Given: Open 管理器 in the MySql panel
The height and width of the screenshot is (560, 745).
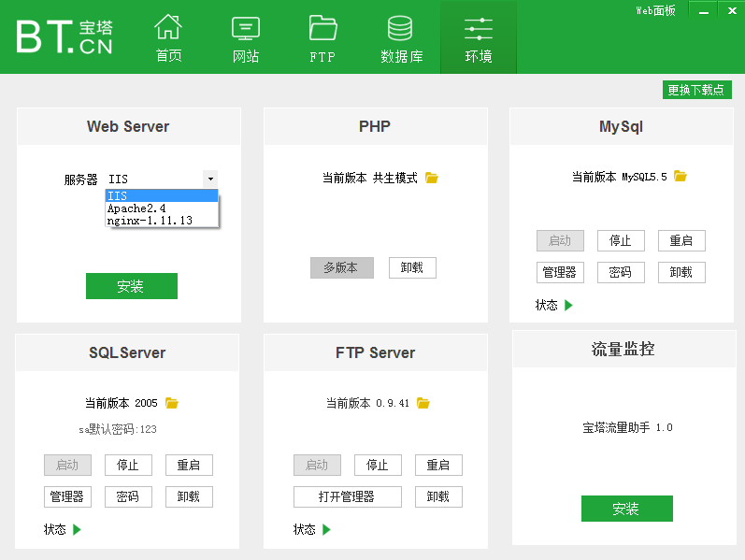Looking at the screenshot, I should point(560,272).
